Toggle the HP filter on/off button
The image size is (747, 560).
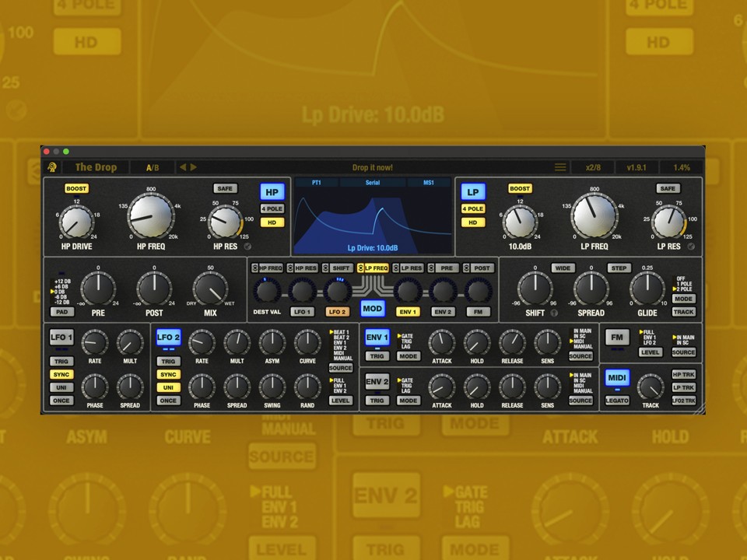pos(272,192)
